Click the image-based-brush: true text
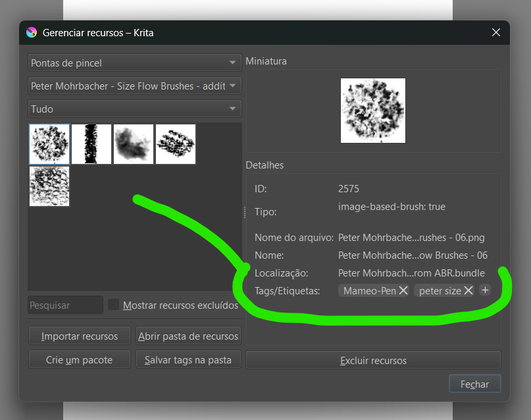The width and height of the screenshot is (531, 420). click(392, 207)
